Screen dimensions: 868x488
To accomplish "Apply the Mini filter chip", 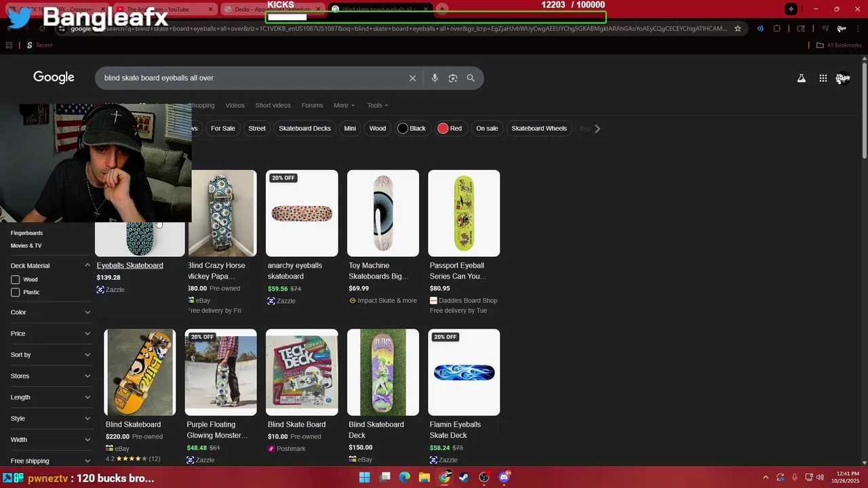I will pos(350,128).
